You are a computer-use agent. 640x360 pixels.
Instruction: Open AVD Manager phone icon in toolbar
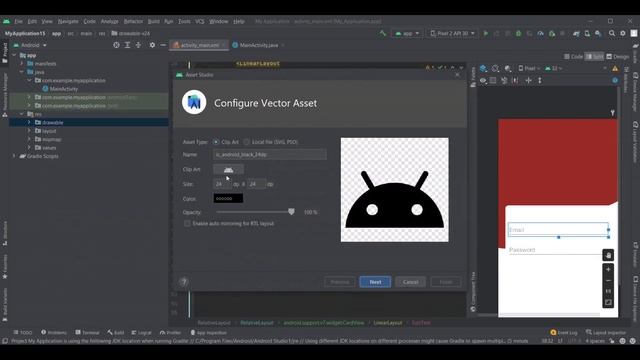[587, 33]
